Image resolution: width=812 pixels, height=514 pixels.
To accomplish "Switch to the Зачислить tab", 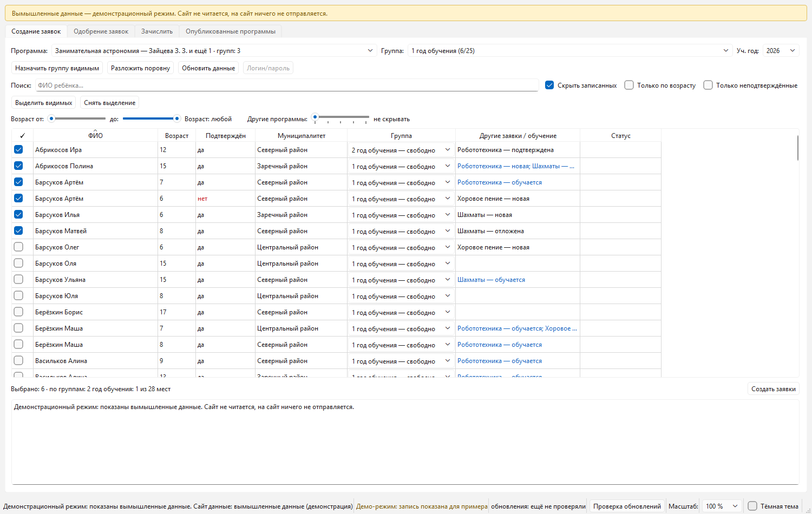I will point(157,31).
